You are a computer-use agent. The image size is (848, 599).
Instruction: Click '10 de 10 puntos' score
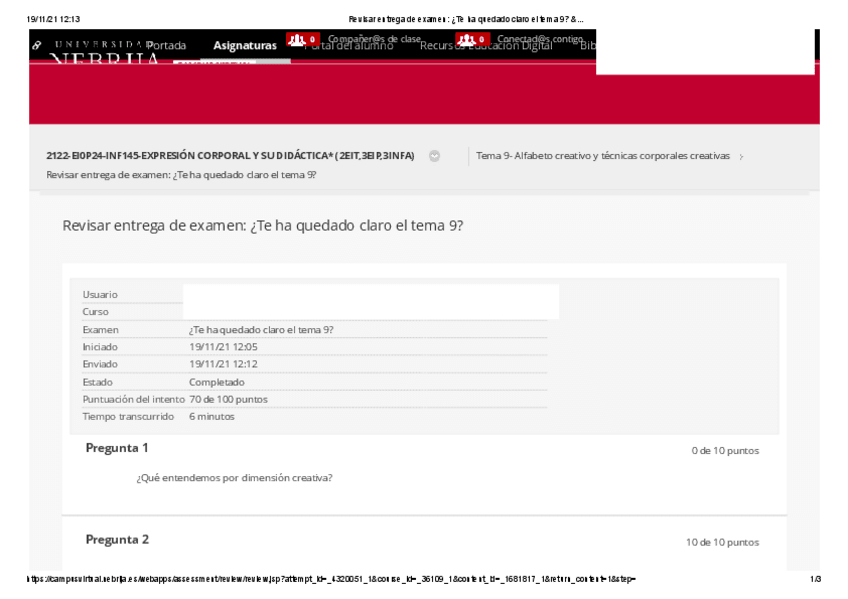click(723, 542)
